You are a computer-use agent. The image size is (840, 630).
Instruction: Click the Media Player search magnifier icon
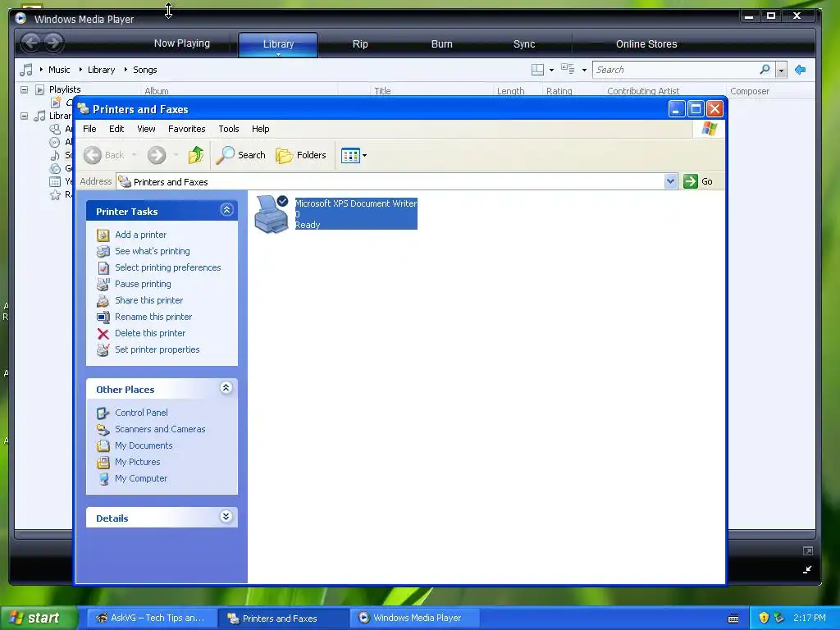[x=765, y=70]
